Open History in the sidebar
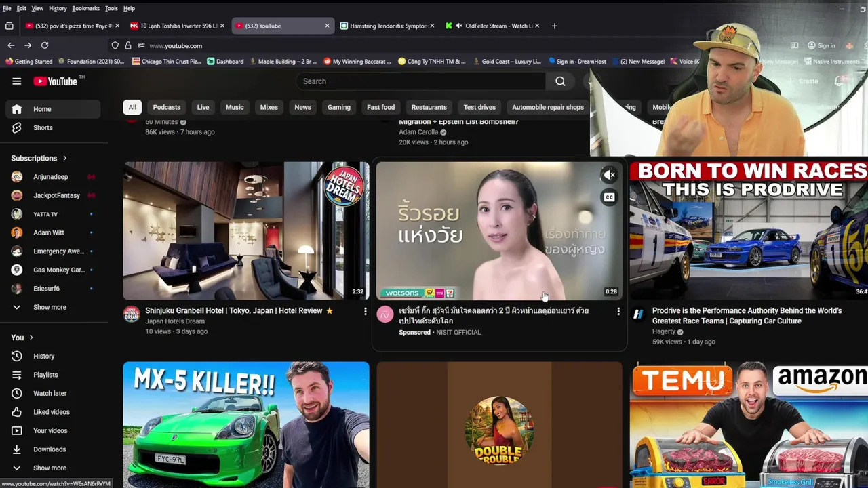This screenshot has width=868, height=488. pos(53,356)
